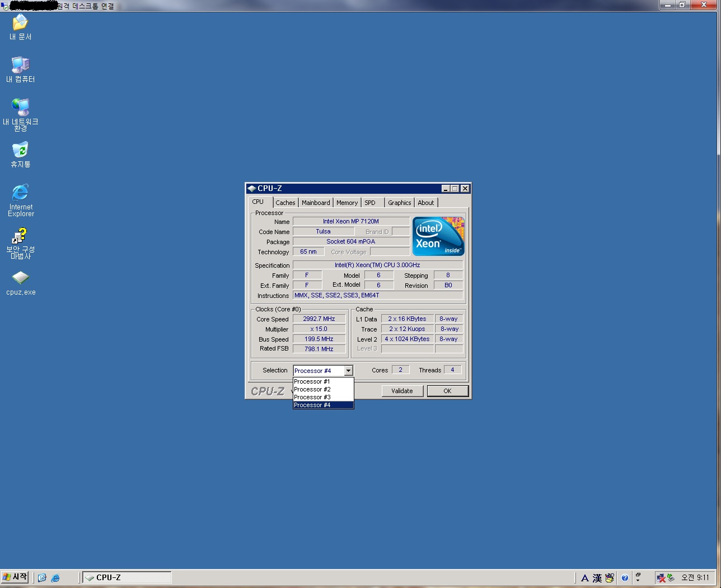Click the Level 2 value 4 x 1024 KBytes
The image size is (721, 588).
[408, 339]
